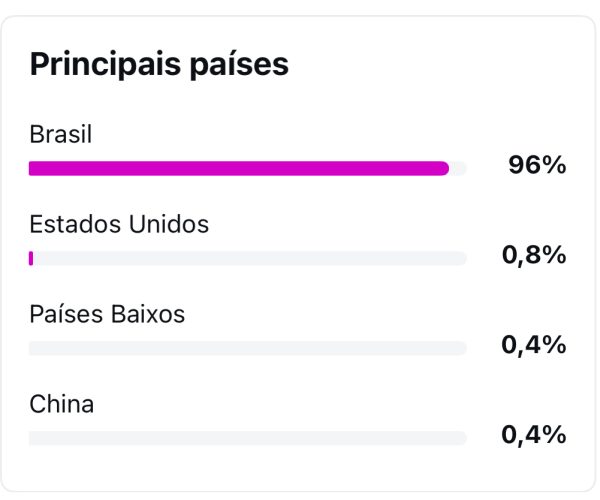Click the gray unfilled end of Brasil bar
Image resolution: width=600 pixels, height=500 pixels.
pos(458,168)
